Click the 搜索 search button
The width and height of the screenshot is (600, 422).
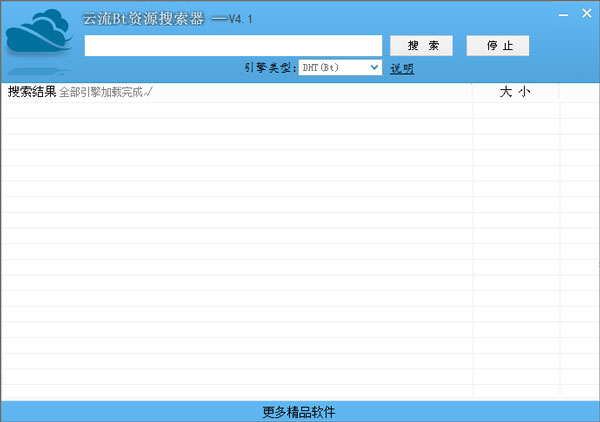421,46
